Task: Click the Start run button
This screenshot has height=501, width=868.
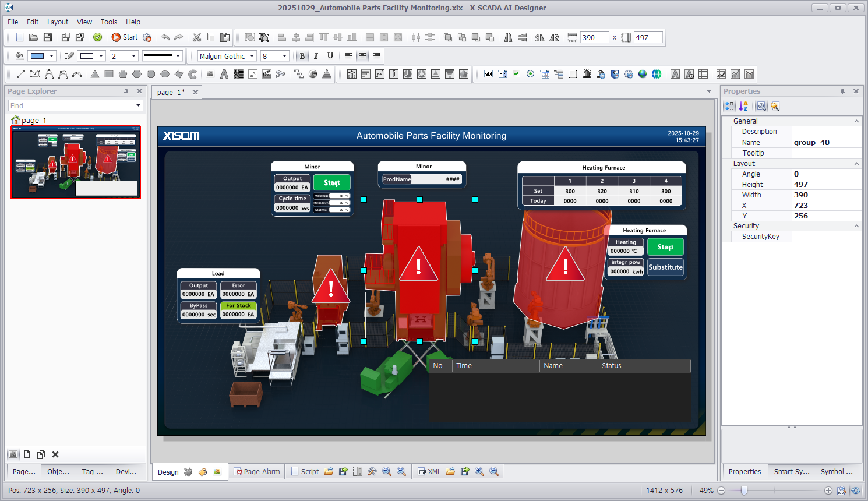Action: (x=125, y=37)
